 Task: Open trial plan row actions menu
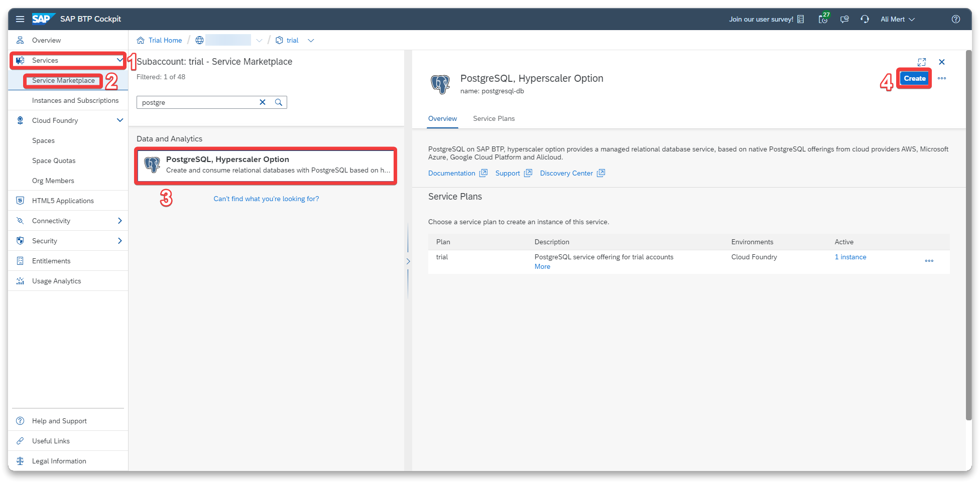point(929,261)
